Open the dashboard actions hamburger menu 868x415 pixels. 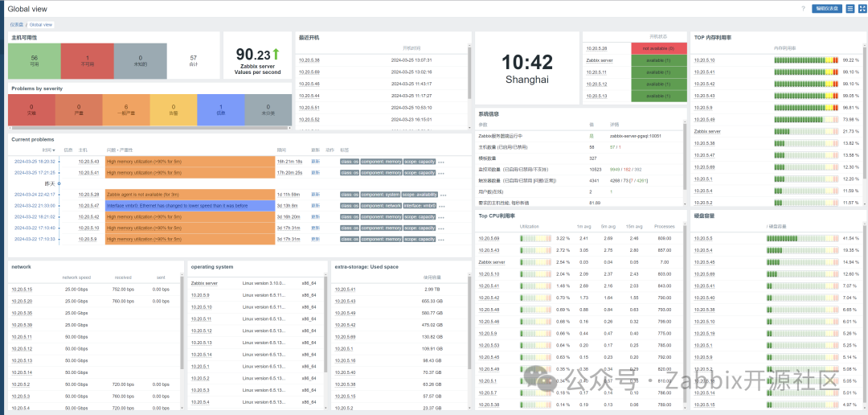[x=850, y=9]
